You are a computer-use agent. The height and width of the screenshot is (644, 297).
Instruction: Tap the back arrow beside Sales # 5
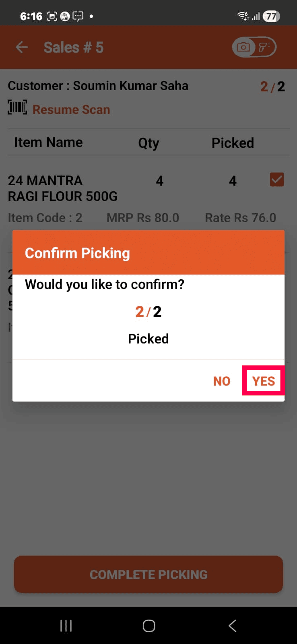click(22, 47)
